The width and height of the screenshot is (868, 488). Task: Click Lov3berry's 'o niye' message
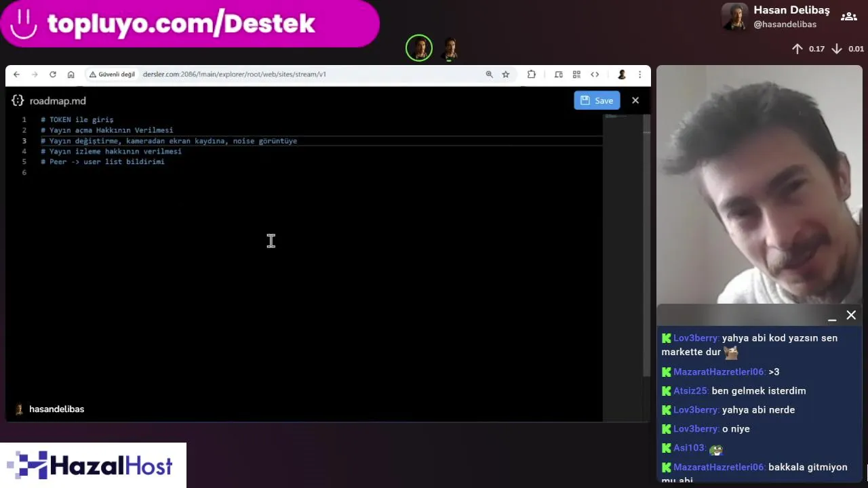click(705, 429)
